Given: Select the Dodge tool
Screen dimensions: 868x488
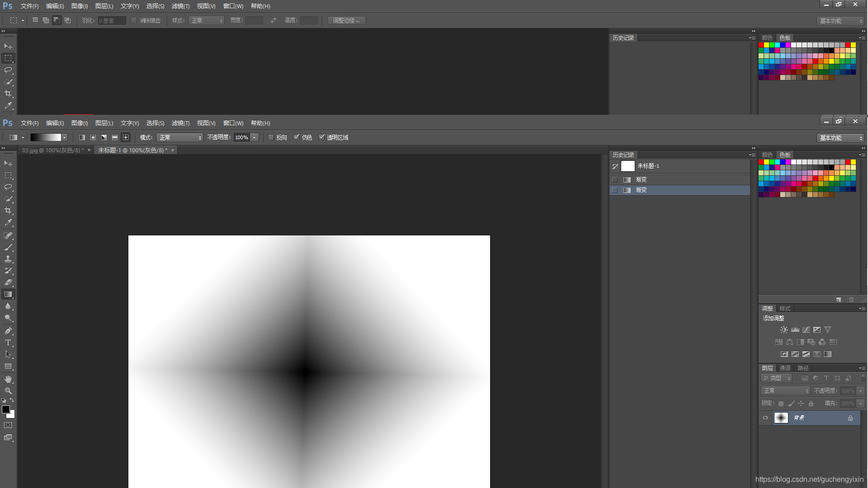Looking at the screenshot, I should click(x=8, y=318).
